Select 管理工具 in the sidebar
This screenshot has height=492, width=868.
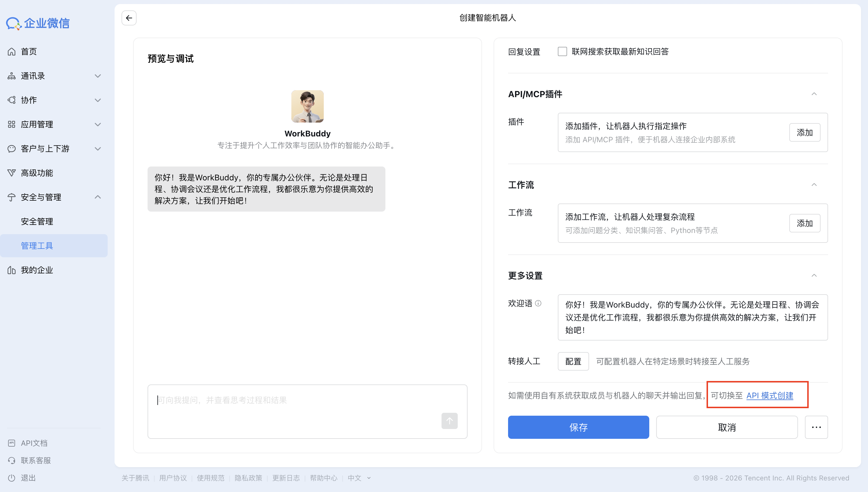click(x=36, y=246)
